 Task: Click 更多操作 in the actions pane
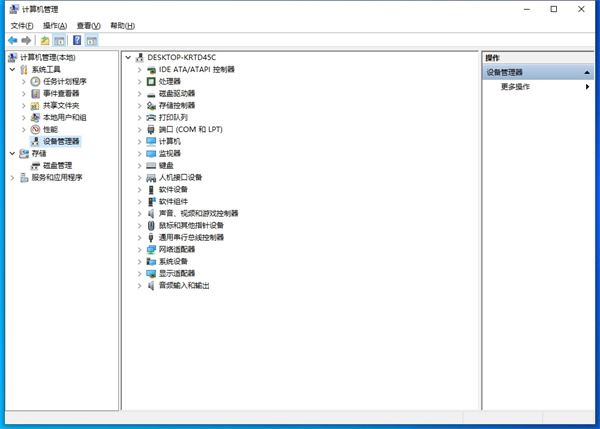coord(515,87)
